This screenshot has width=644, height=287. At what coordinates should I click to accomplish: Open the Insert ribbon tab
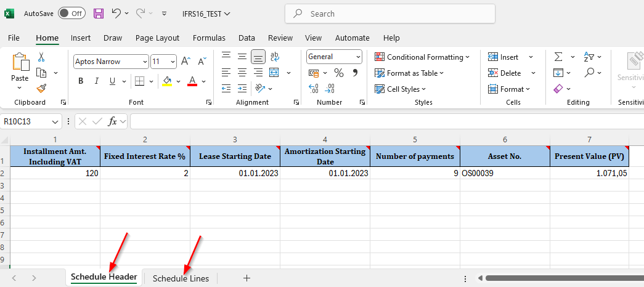tap(81, 38)
